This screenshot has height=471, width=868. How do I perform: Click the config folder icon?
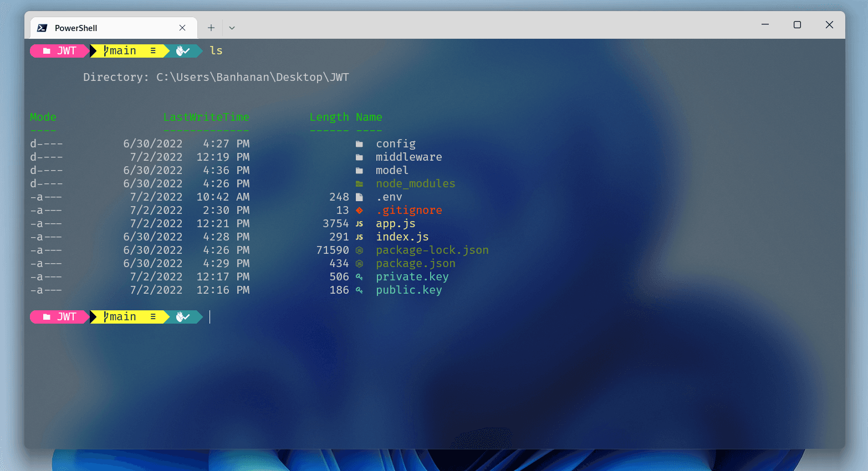point(359,144)
